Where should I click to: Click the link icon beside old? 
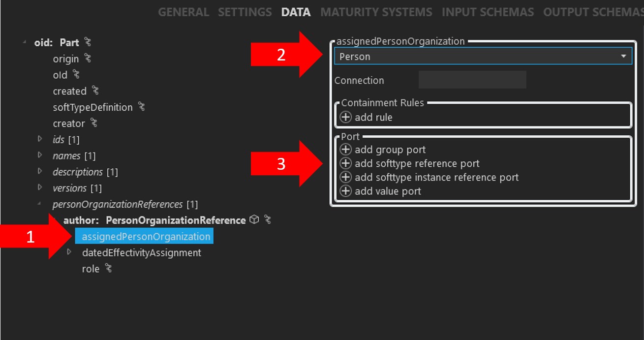coord(77,74)
